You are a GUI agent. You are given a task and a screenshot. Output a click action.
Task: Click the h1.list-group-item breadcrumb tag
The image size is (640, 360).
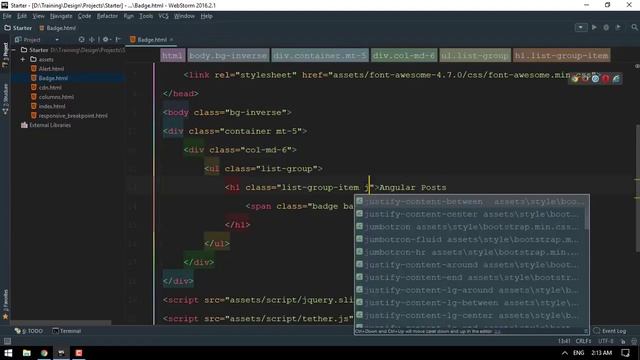(x=562, y=55)
